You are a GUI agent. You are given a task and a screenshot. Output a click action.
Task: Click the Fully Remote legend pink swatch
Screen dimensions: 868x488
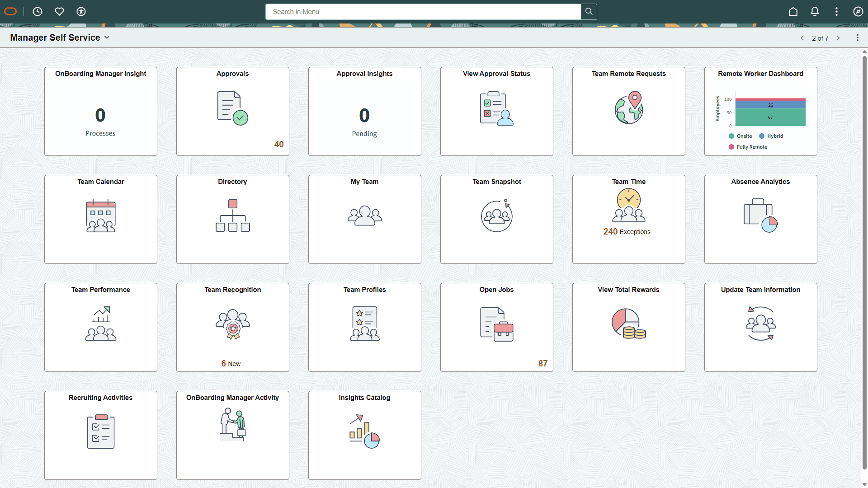(x=731, y=147)
